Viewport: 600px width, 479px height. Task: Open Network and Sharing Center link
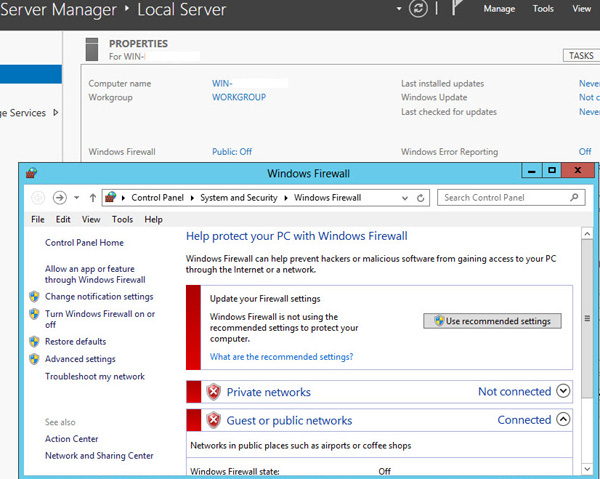click(99, 456)
